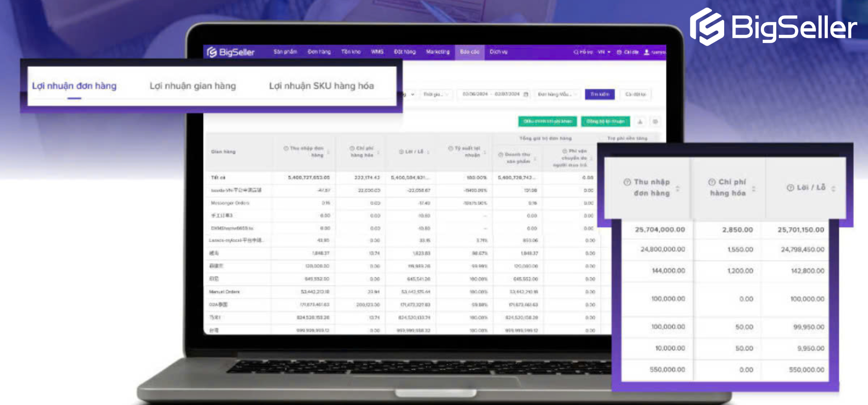The height and width of the screenshot is (405, 868).
Task: Sort by enlarged Lời / Lỗ arrows
Action: [833, 188]
